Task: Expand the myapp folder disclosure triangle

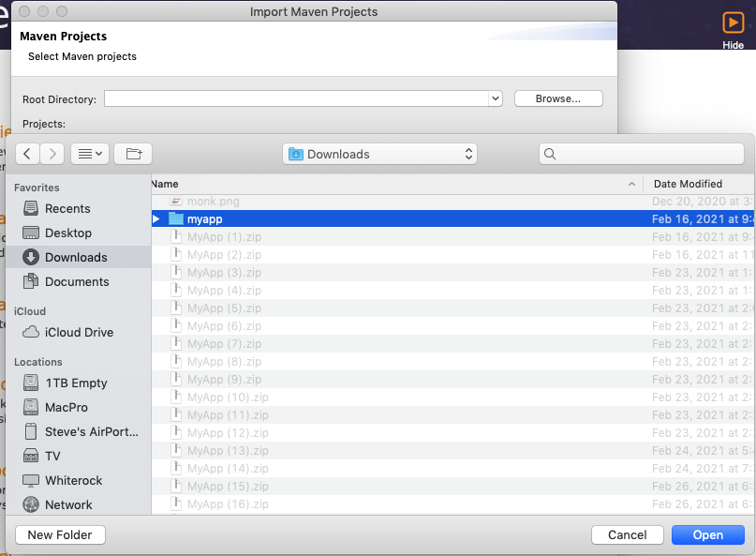Action: click(156, 218)
